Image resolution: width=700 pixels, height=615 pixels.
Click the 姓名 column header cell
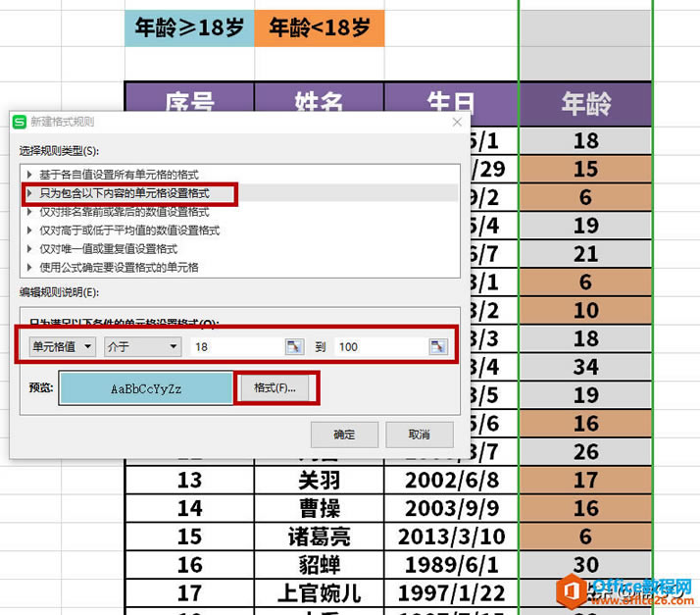click(x=319, y=97)
